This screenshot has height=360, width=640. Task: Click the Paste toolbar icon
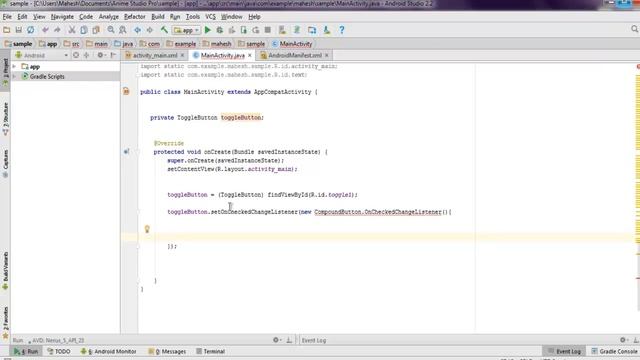[x=96, y=30]
